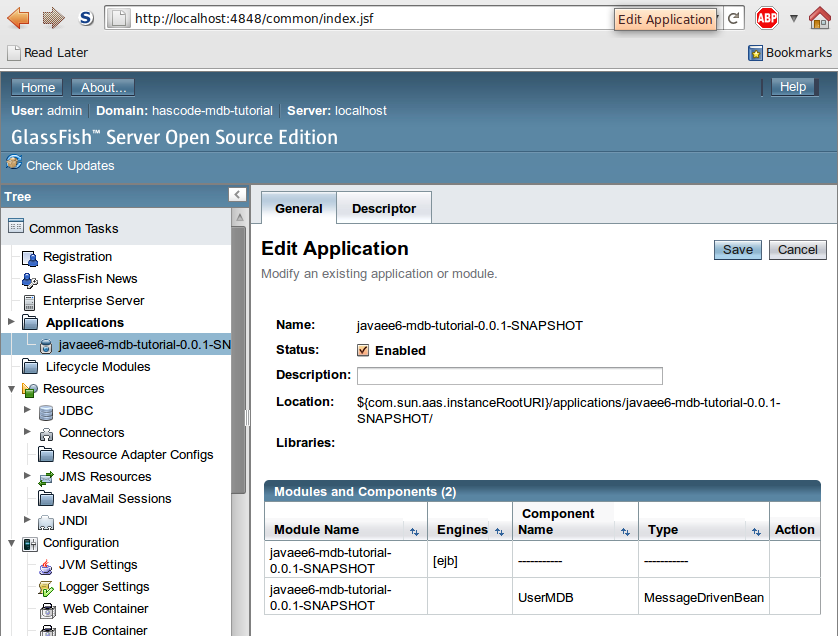The image size is (838, 636).
Task: Switch to the Descriptor tab
Action: pos(384,209)
